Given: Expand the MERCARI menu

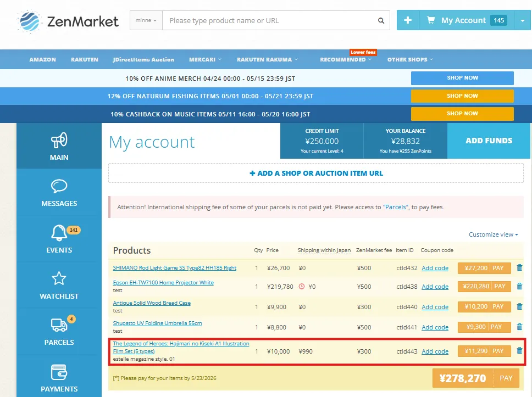Looking at the screenshot, I should (x=205, y=59).
